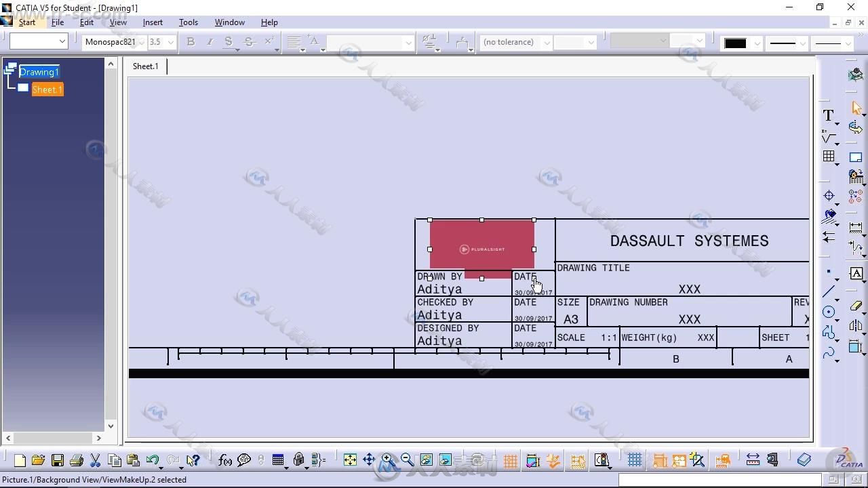
Task: Select the Spline curve tool
Action: point(828,353)
